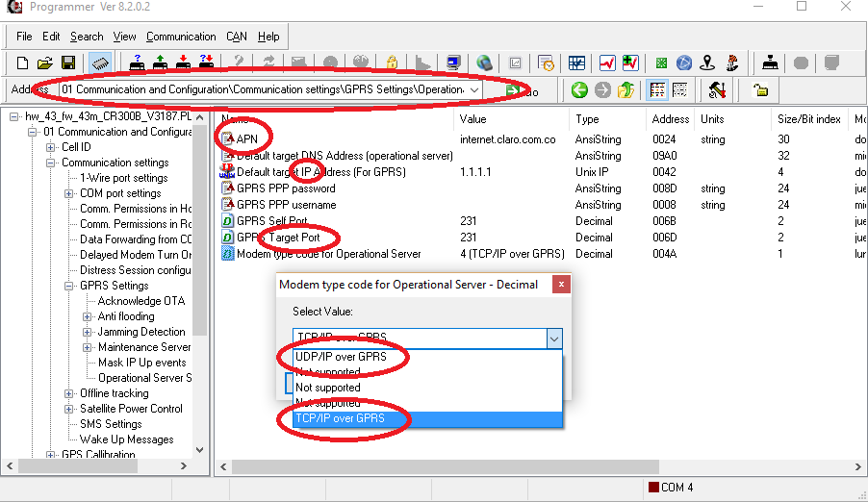
Task: Open a file with the folder icon
Action: [45, 63]
